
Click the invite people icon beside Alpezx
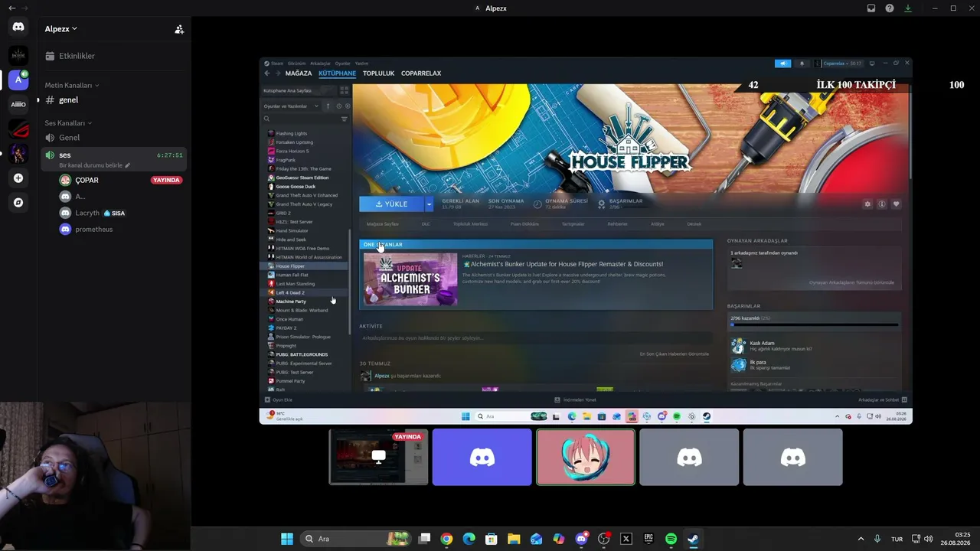click(179, 29)
